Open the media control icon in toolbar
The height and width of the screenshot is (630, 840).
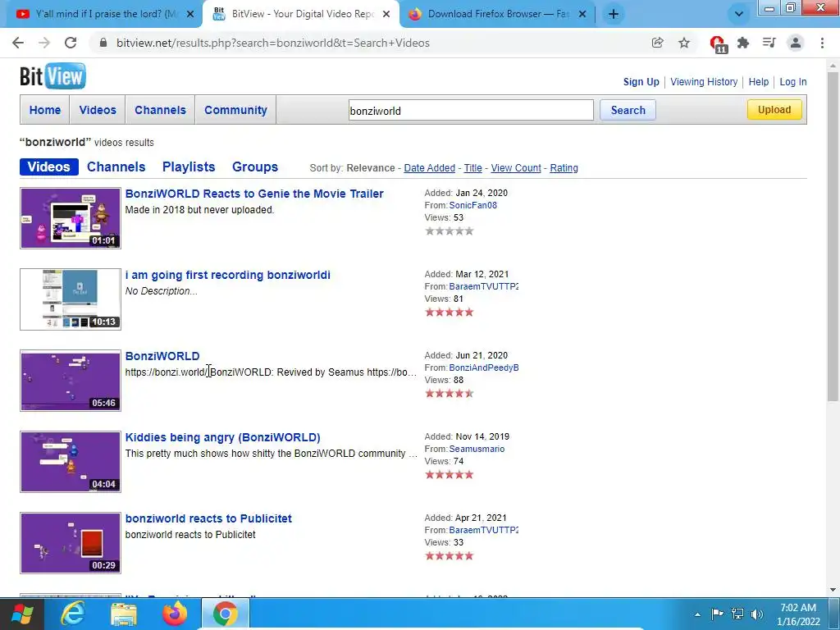point(769,43)
